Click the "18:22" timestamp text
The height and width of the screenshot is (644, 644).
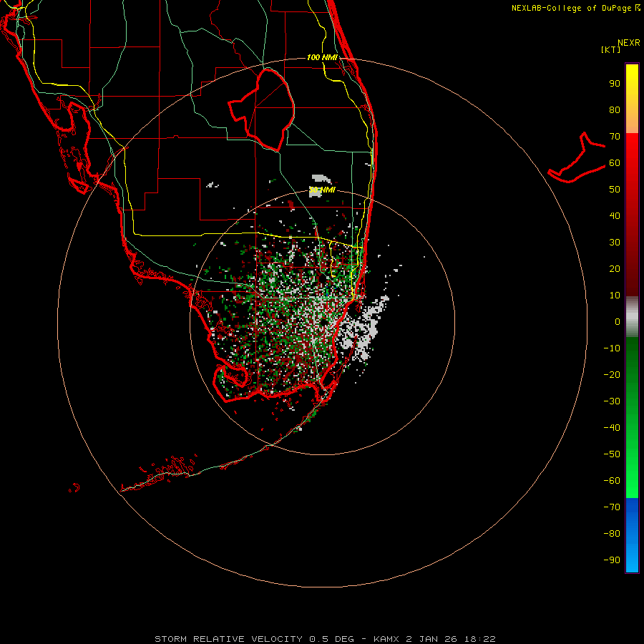click(x=480, y=639)
